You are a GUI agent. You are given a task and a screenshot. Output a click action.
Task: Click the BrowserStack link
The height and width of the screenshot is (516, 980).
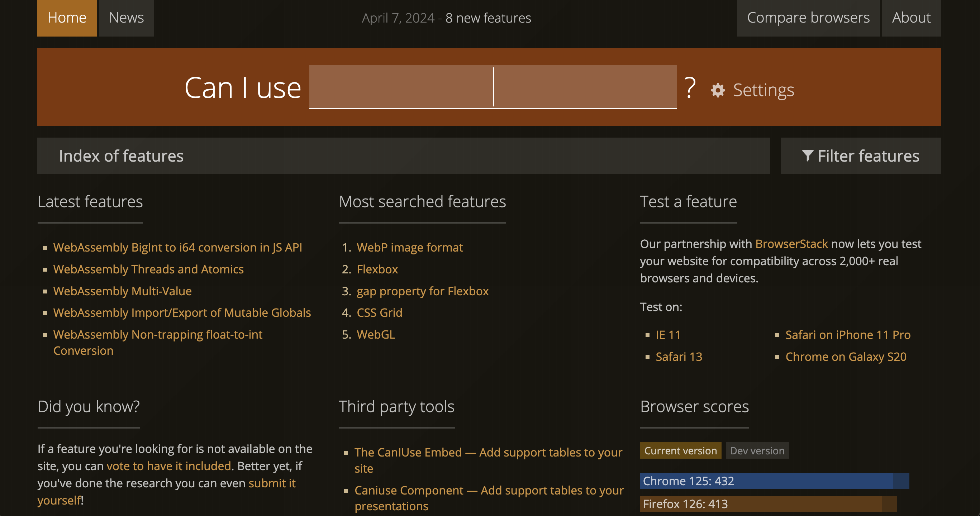tap(791, 244)
